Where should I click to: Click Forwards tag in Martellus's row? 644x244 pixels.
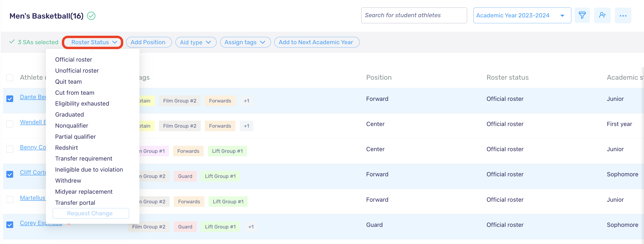point(189,201)
